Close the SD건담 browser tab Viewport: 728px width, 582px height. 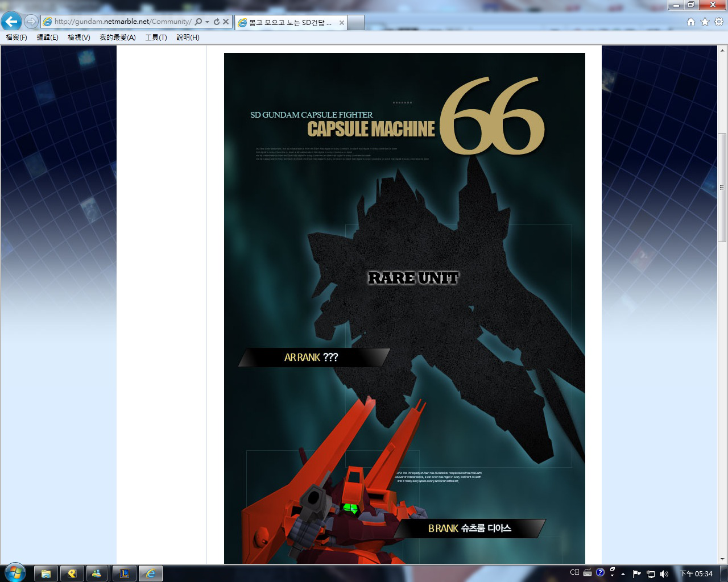pos(341,23)
